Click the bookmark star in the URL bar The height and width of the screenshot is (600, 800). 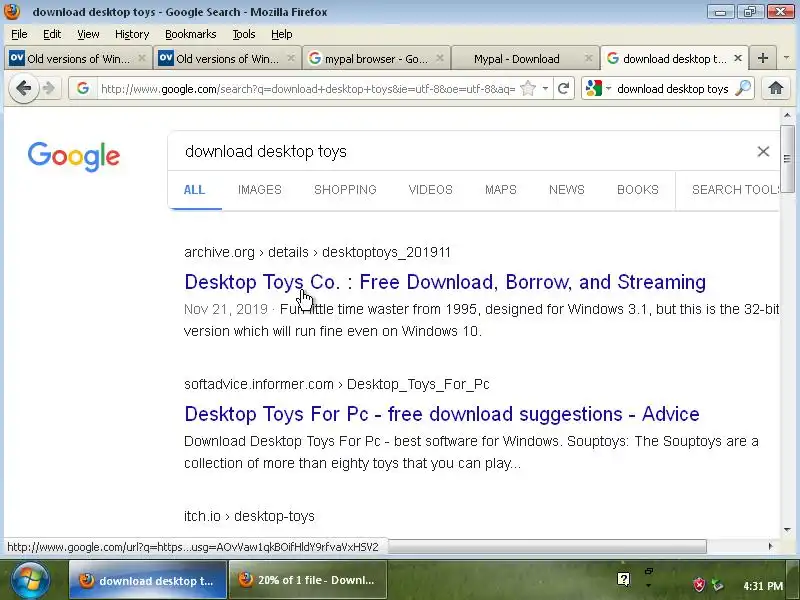(528, 89)
